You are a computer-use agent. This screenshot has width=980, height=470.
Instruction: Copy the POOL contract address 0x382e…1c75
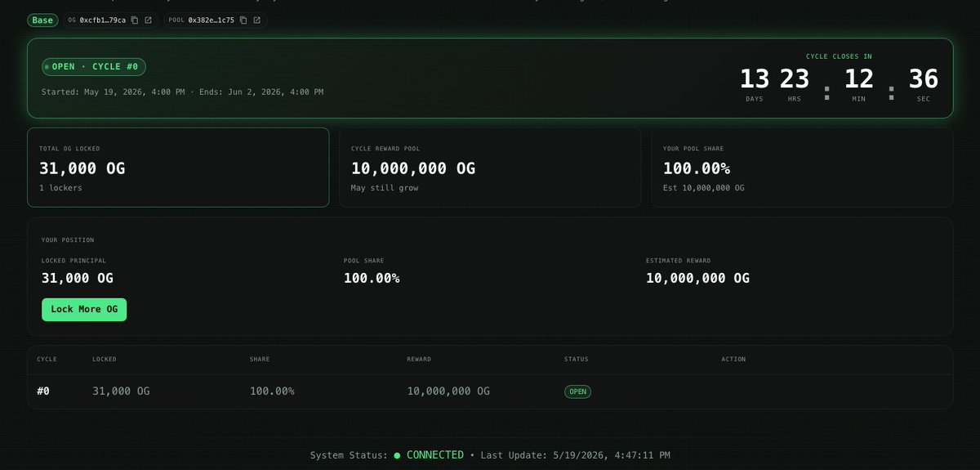(x=243, y=20)
